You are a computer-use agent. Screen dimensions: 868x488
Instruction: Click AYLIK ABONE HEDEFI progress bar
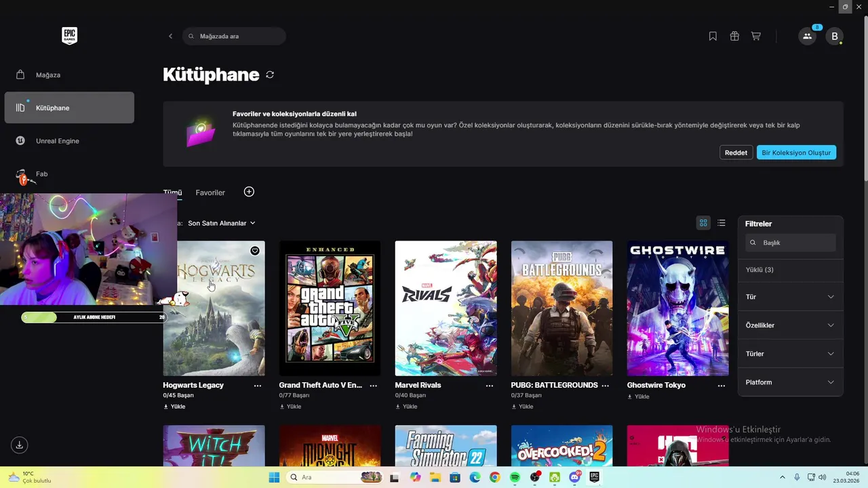tap(94, 317)
